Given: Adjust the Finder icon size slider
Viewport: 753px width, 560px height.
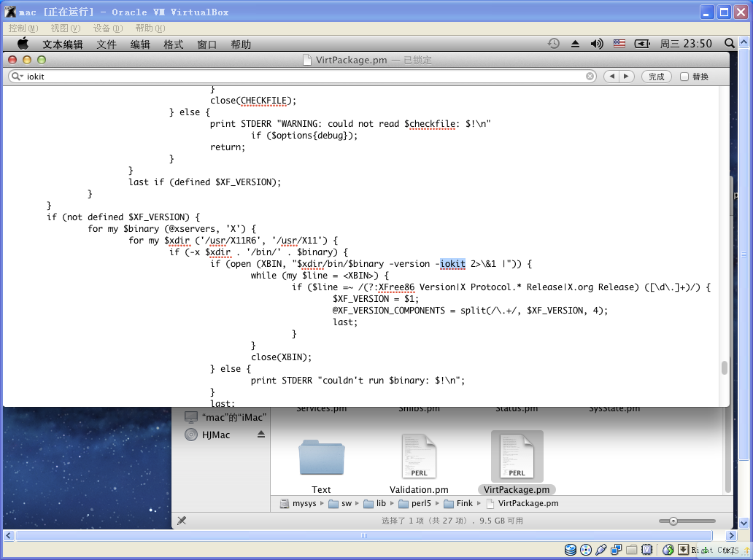Looking at the screenshot, I should (673, 521).
